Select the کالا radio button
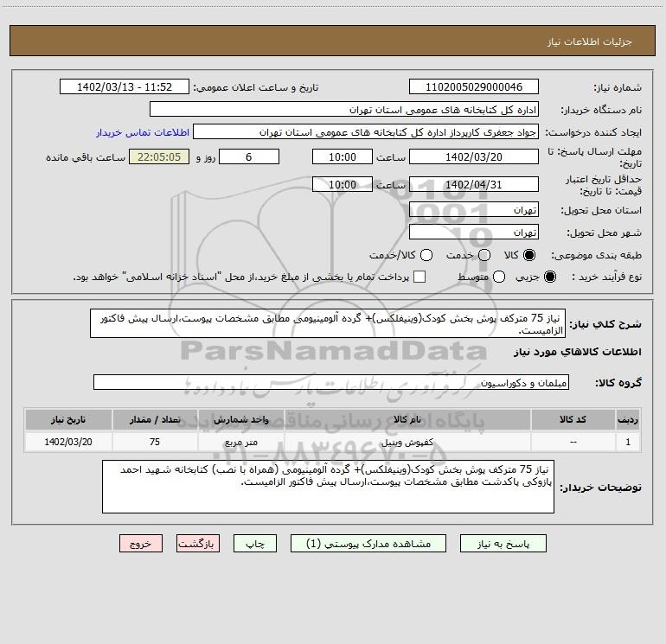Screen dimensions: 666x644 click(x=529, y=255)
